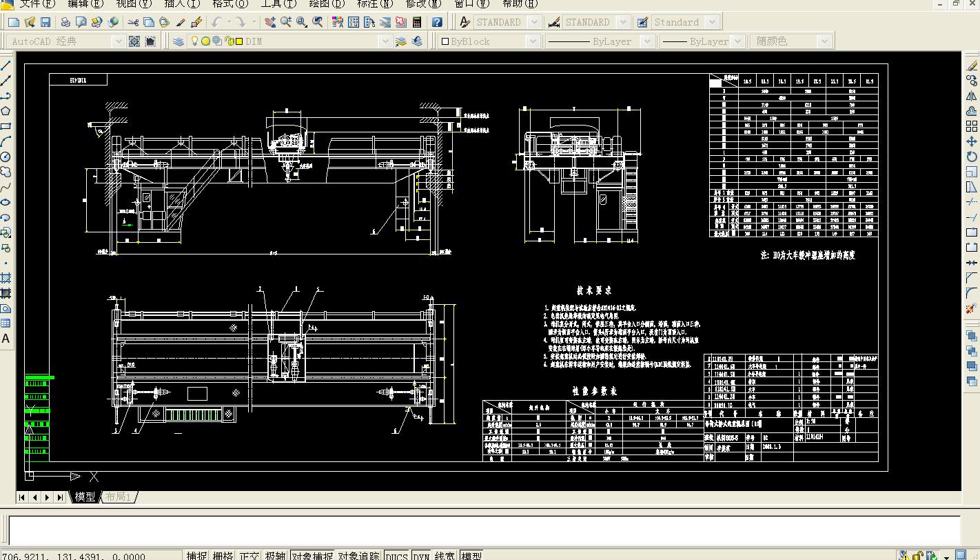Open the Plot print icon

point(65,22)
